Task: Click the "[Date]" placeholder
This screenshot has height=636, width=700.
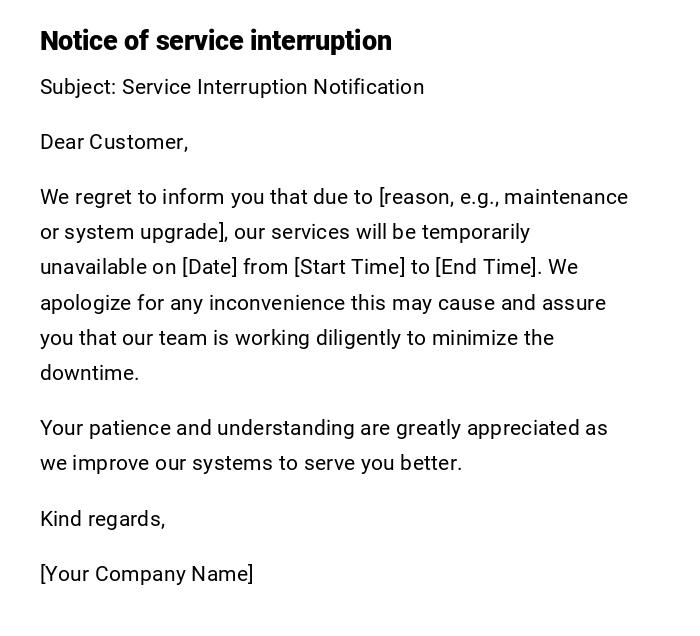Action: (x=209, y=267)
